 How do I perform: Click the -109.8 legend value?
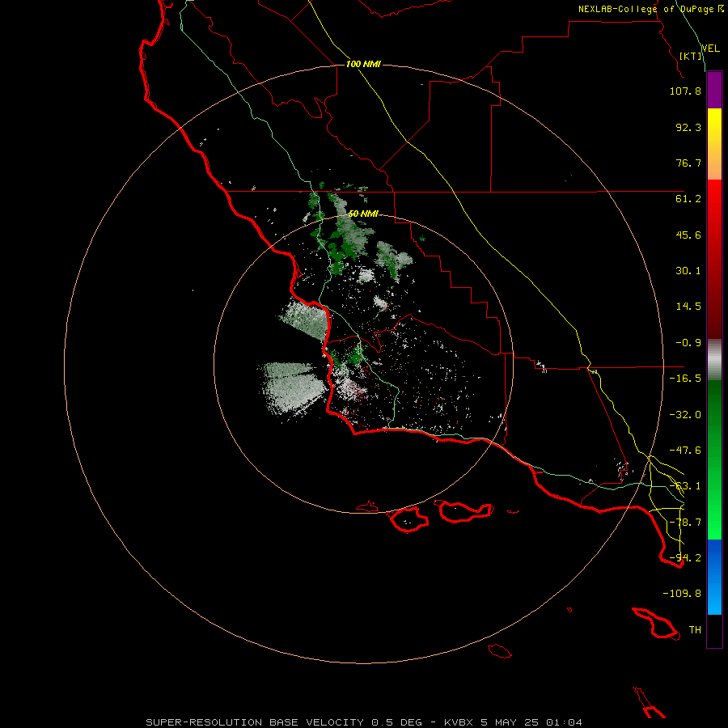pyautogui.click(x=682, y=594)
